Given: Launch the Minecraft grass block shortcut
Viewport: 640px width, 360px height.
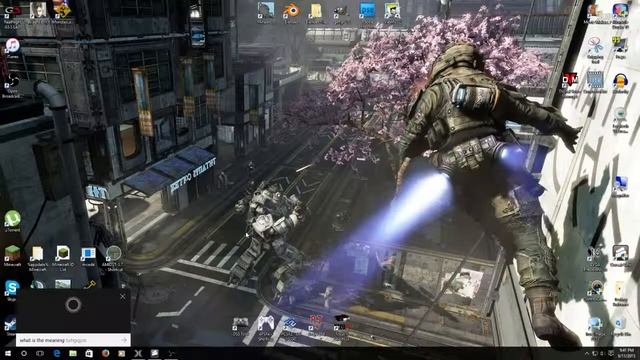Looking at the screenshot, I should click(x=12, y=255).
